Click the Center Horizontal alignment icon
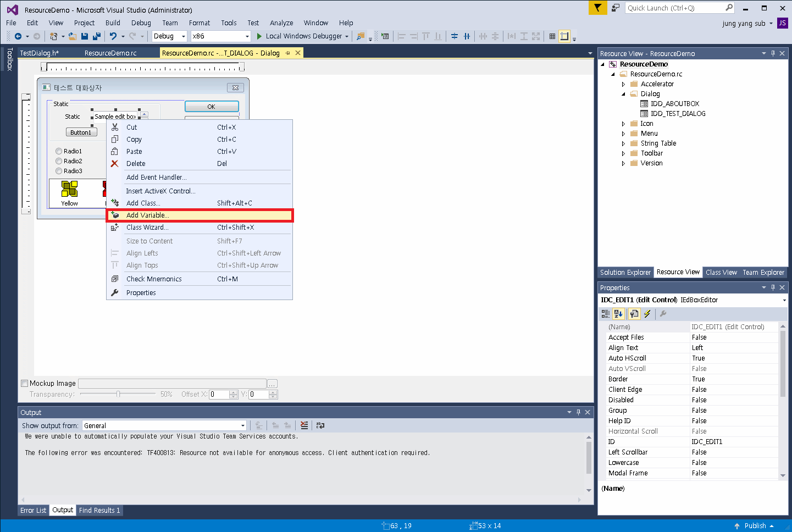Image resolution: width=792 pixels, height=532 pixels. pos(467,36)
